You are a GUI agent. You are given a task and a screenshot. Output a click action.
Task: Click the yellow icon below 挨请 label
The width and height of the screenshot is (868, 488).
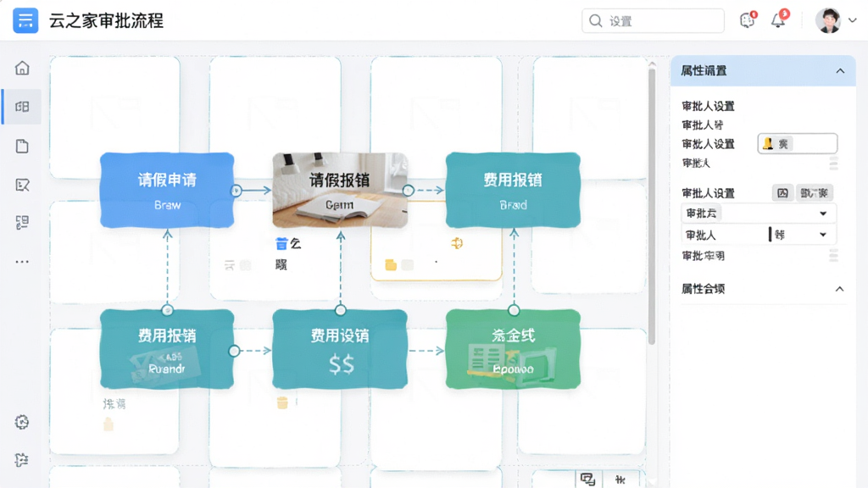tap(108, 425)
